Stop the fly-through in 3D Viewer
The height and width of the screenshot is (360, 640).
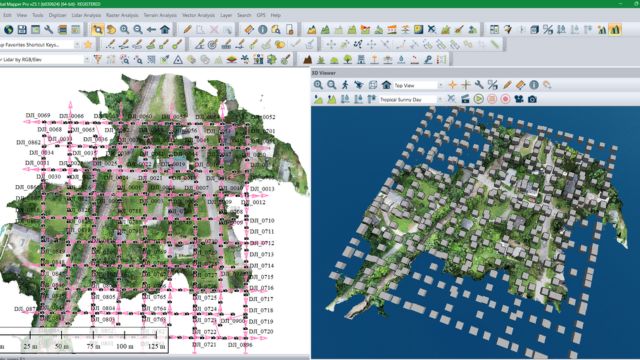pos(492,99)
